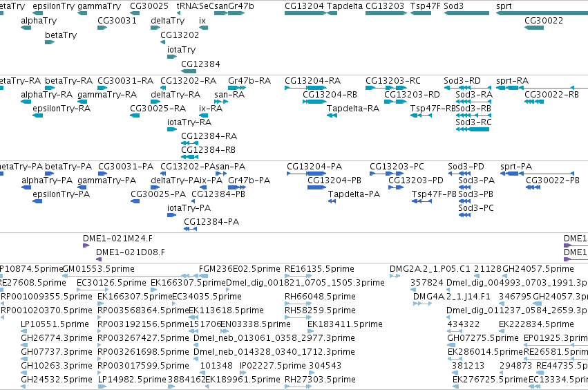Click the Tsp47F gene label
This screenshot has width=588, height=390.
click(x=425, y=6)
